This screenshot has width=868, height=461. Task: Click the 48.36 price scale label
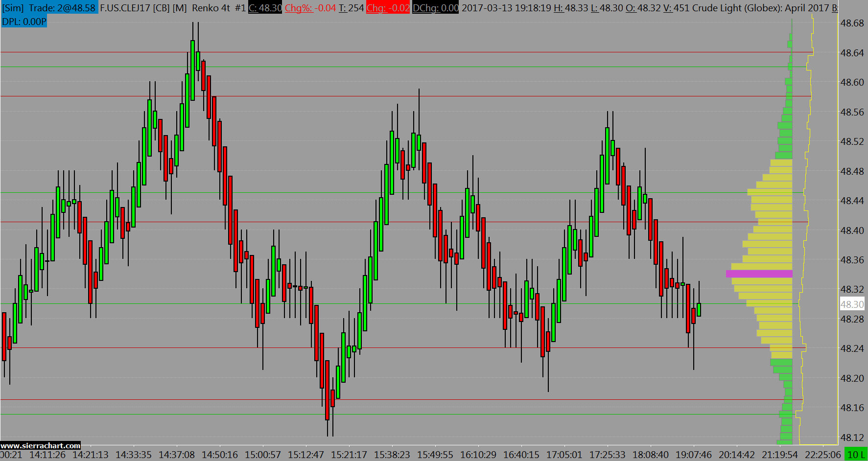click(x=852, y=260)
